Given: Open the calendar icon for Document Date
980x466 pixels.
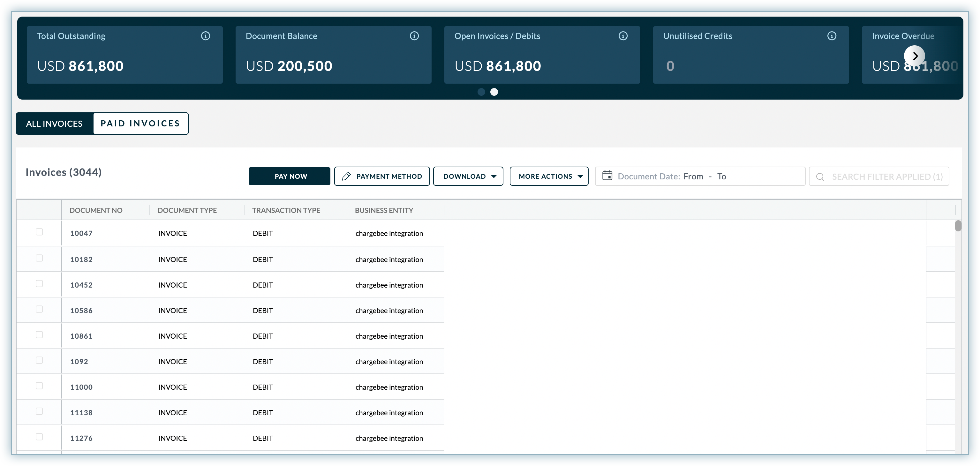Looking at the screenshot, I should point(607,176).
